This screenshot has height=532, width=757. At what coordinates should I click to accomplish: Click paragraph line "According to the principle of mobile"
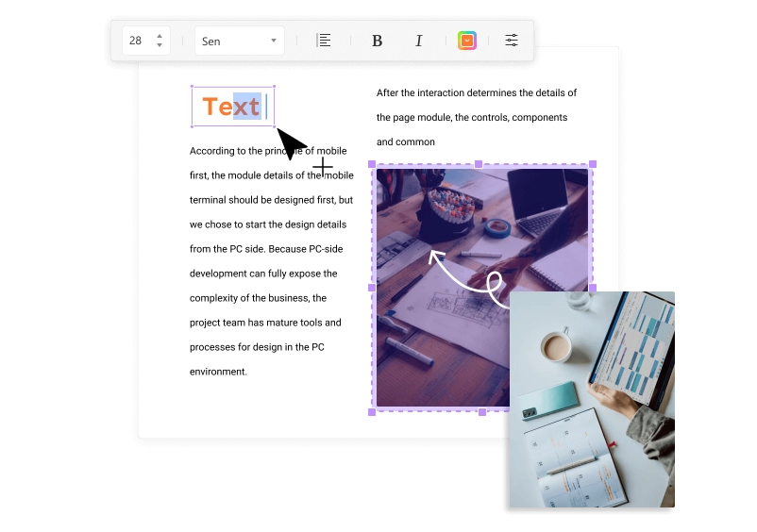pyautogui.click(x=268, y=151)
